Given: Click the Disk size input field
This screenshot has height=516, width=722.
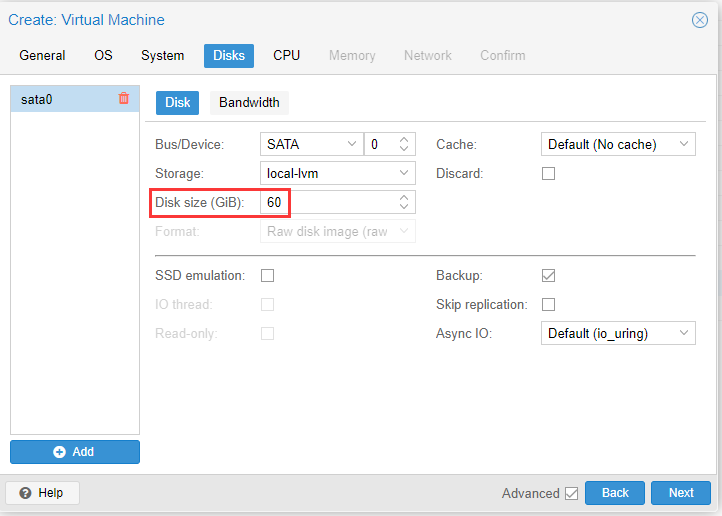Looking at the screenshot, I should 330,202.
